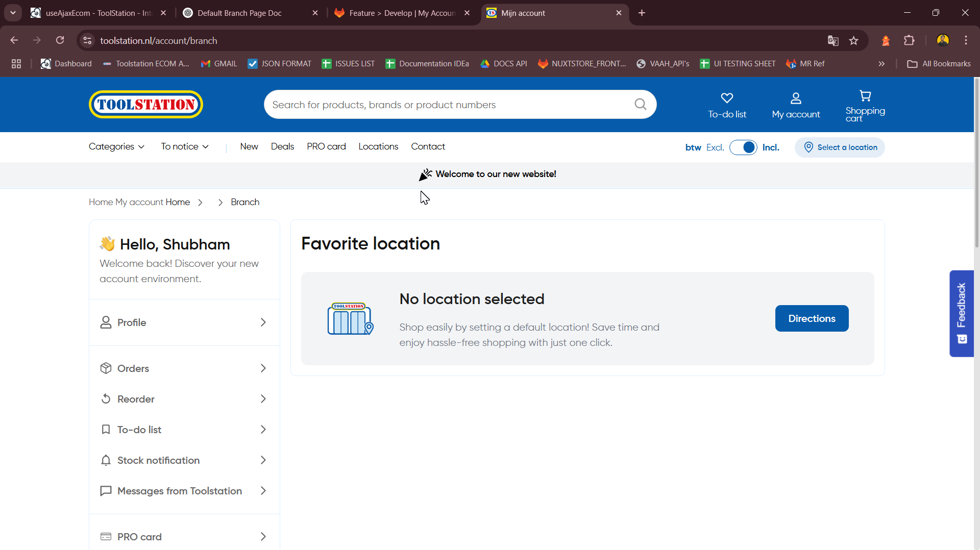Click the My account person icon

pyautogui.click(x=796, y=98)
